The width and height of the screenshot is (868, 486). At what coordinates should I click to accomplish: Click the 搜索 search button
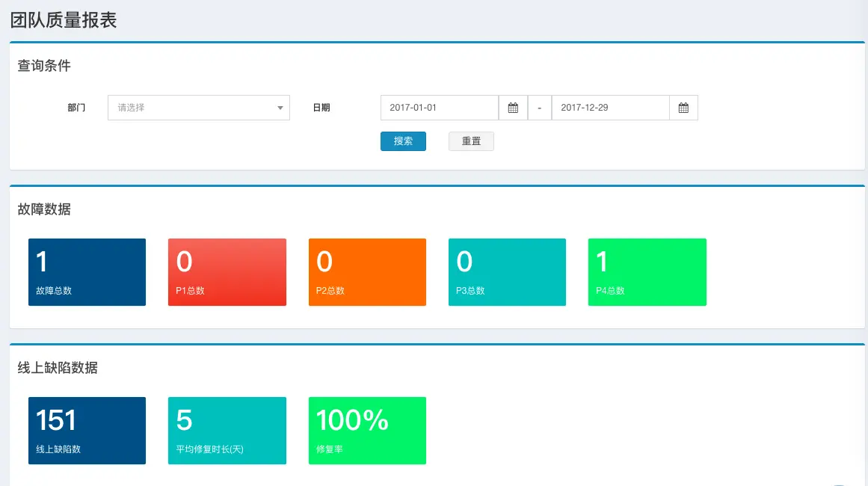pyautogui.click(x=403, y=141)
